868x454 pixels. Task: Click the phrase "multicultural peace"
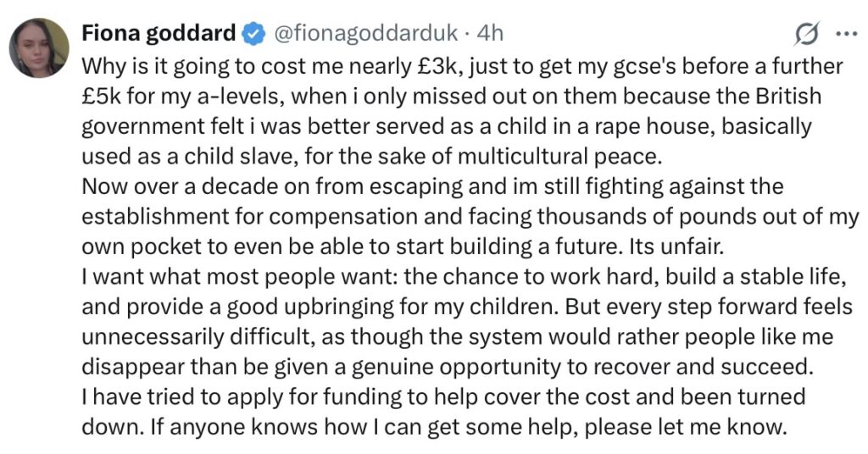coord(559,157)
